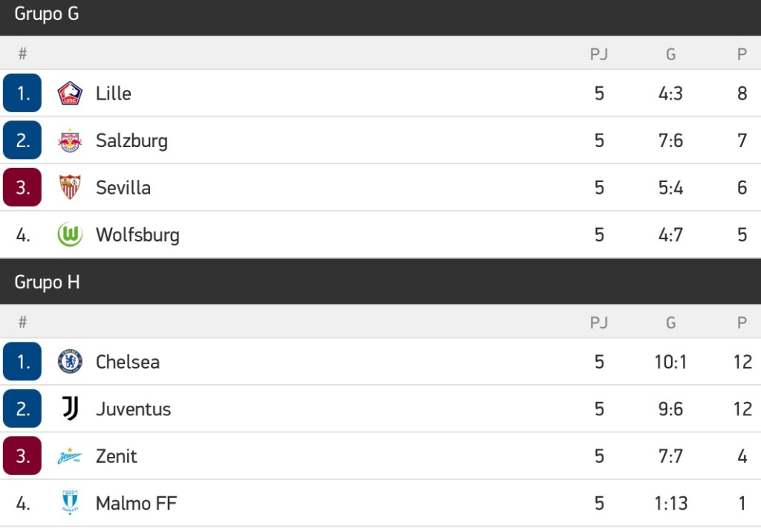Click Chelsea's blue position 1 badge
Image resolution: width=761 pixels, height=532 pixels.
coord(22,362)
